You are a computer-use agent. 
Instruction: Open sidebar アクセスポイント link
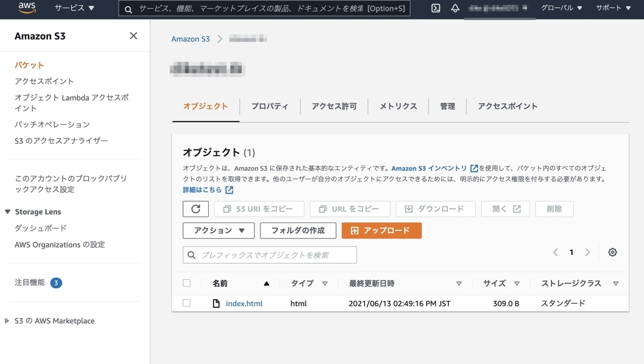click(45, 81)
